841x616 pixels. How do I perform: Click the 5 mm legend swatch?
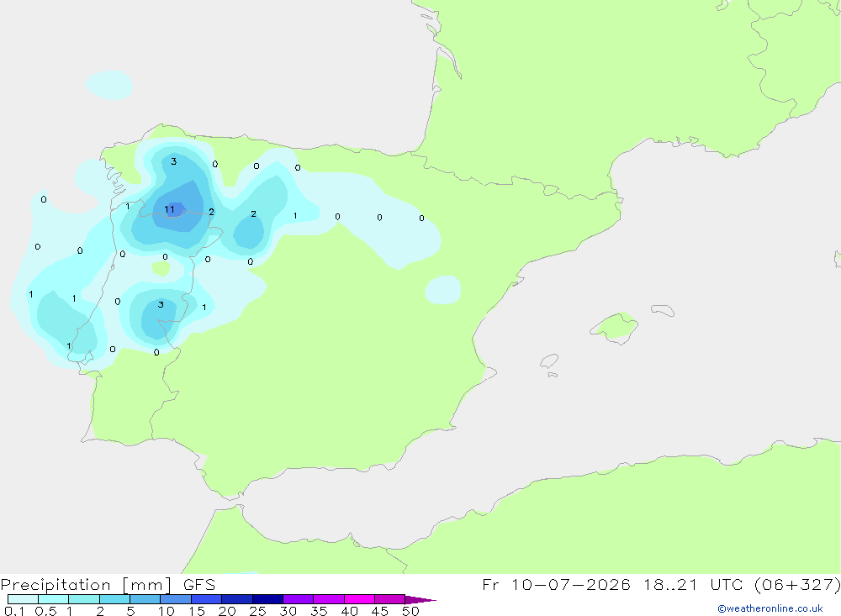click(145, 599)
